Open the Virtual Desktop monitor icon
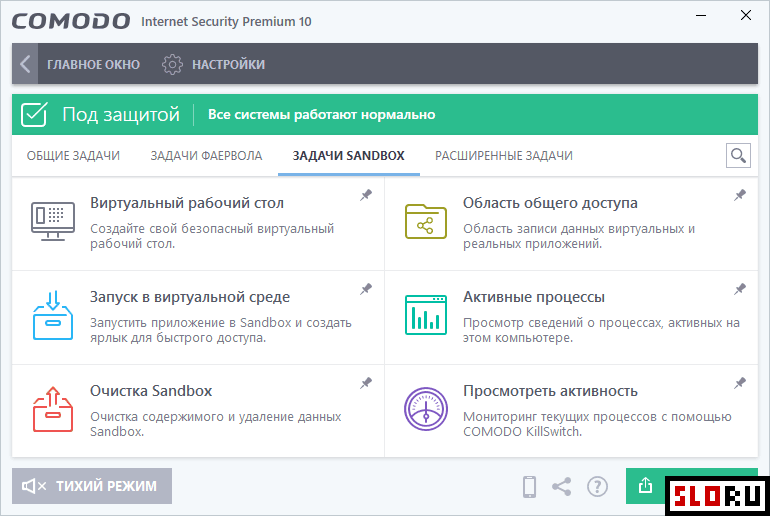This screenshot has width=770, height=516. point(53,221)
